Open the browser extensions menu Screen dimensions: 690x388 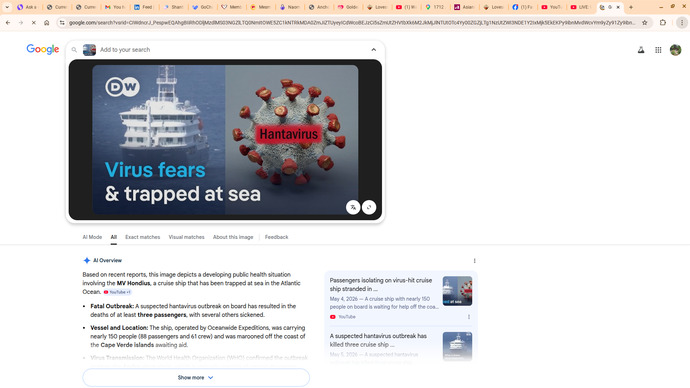point(663,22)
